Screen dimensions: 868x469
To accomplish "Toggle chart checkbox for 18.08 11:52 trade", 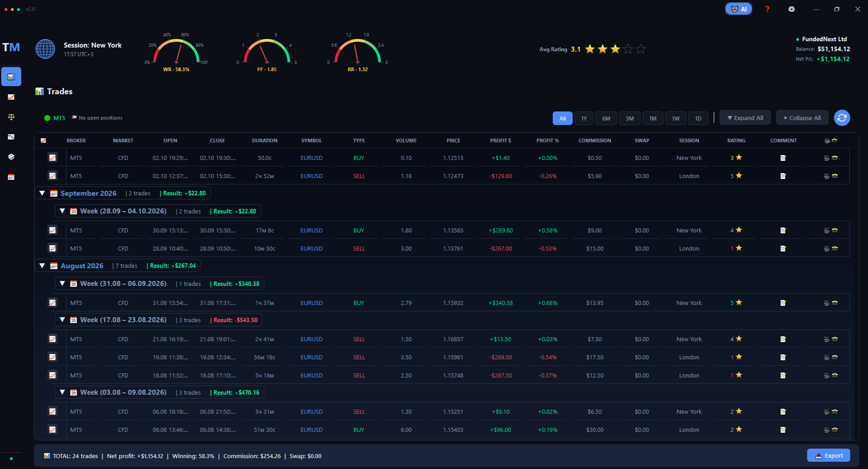I will (x=53, y=375).
